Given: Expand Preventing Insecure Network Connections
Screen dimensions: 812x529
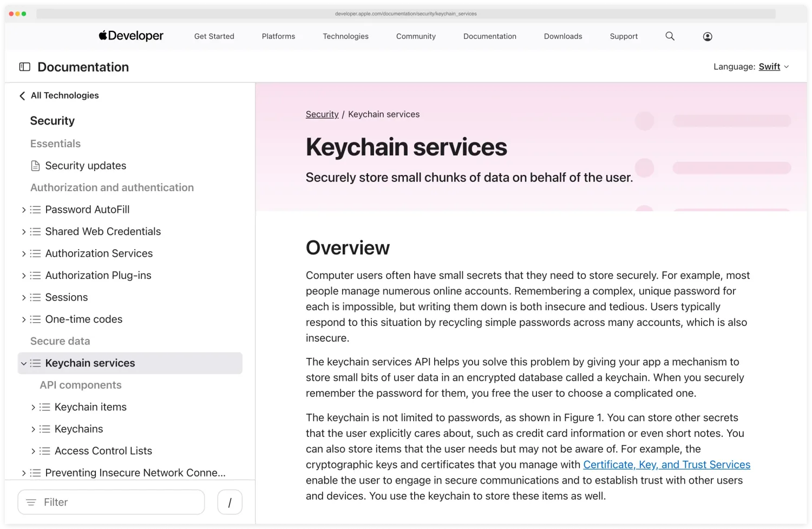Looking at the screenshot, I should (23, 473).
